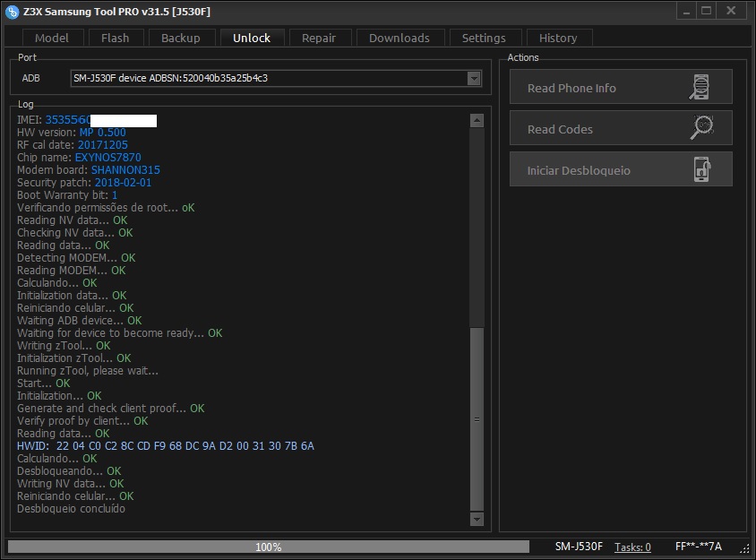
Task: Click the log scroll down arrow
Action: tap(477, 519)
